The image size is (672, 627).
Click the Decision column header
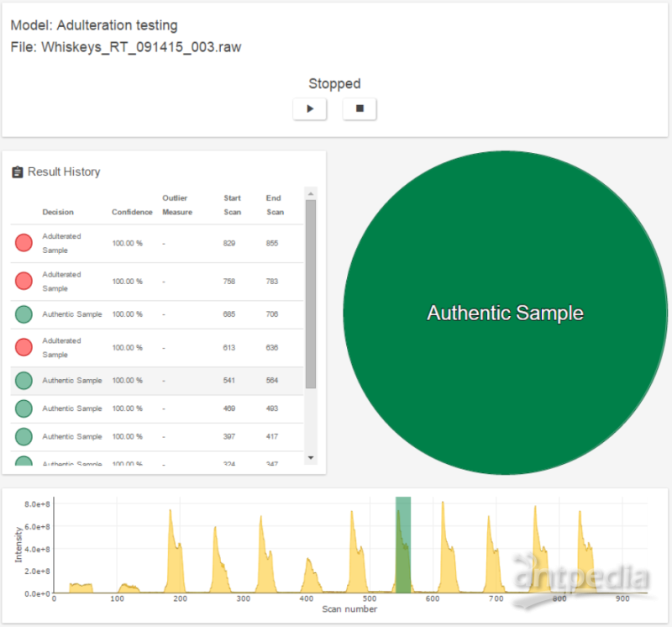[x=58, y=212]
